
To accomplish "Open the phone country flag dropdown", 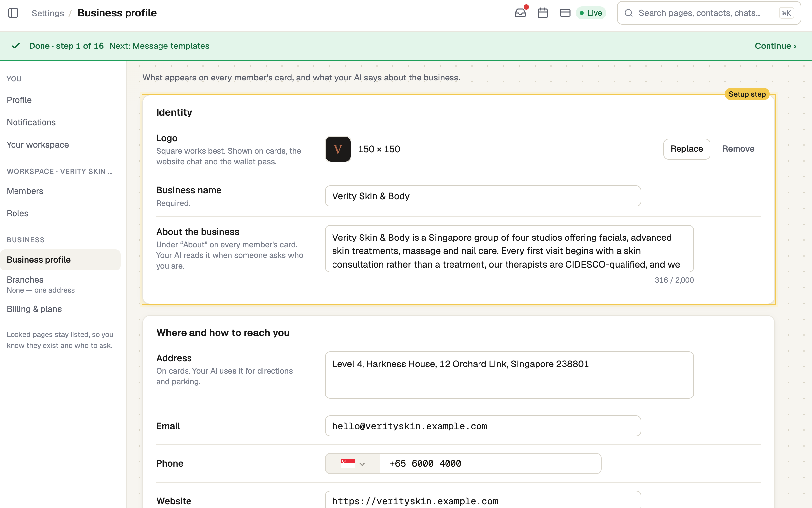I will pos(352,464).
